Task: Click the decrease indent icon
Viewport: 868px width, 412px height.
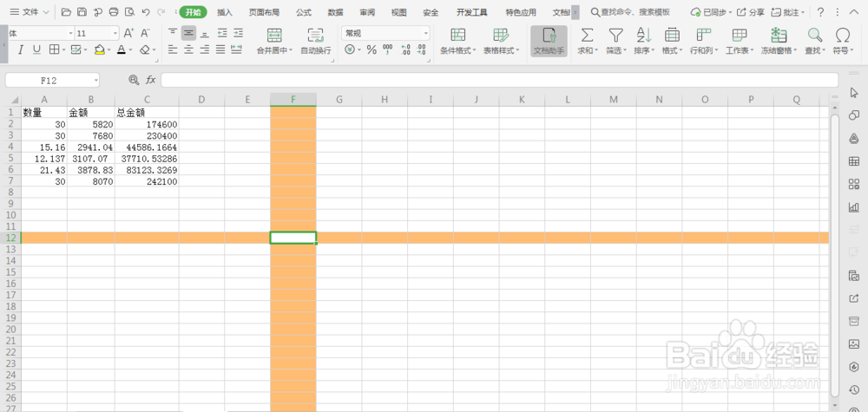Action: click(x=221, y=33)
